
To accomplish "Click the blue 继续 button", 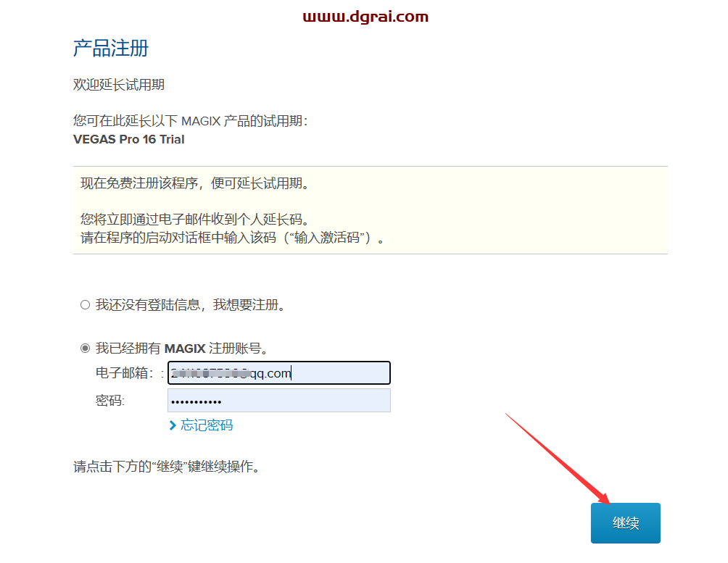I will click(x=625, y=523).
